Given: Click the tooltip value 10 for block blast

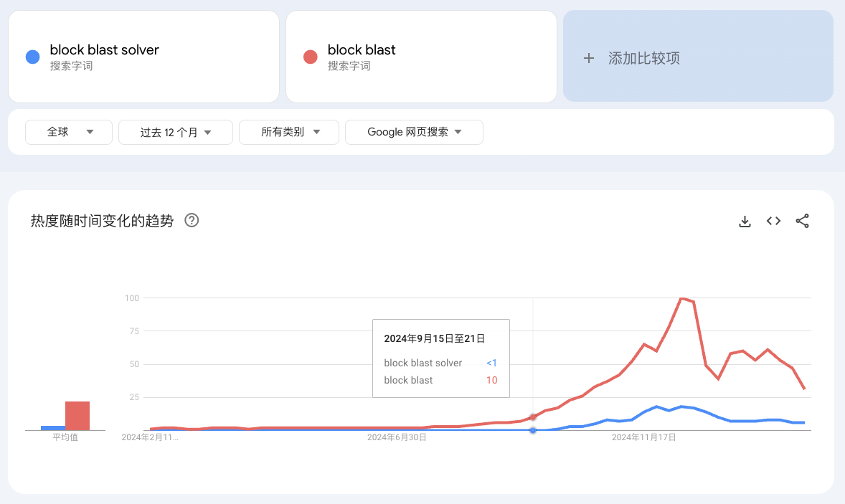Looking at the screenshot, I should click(x=491, y=380).
